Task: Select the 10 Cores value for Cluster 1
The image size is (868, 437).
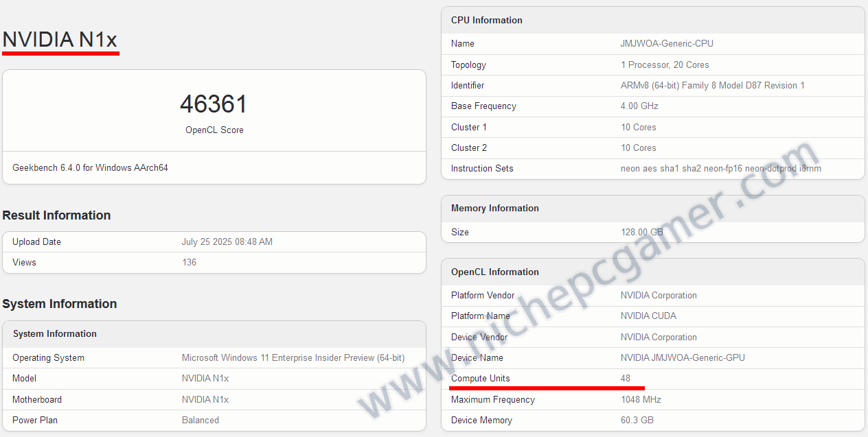Action: (x=639, y=127)
